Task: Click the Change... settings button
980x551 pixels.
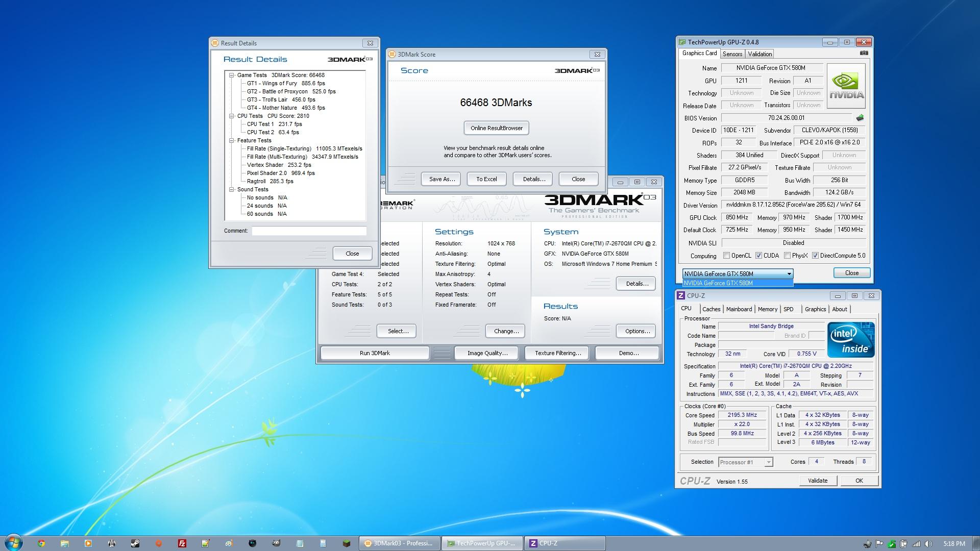Action: pyautogui.click(x=506, y=331)
